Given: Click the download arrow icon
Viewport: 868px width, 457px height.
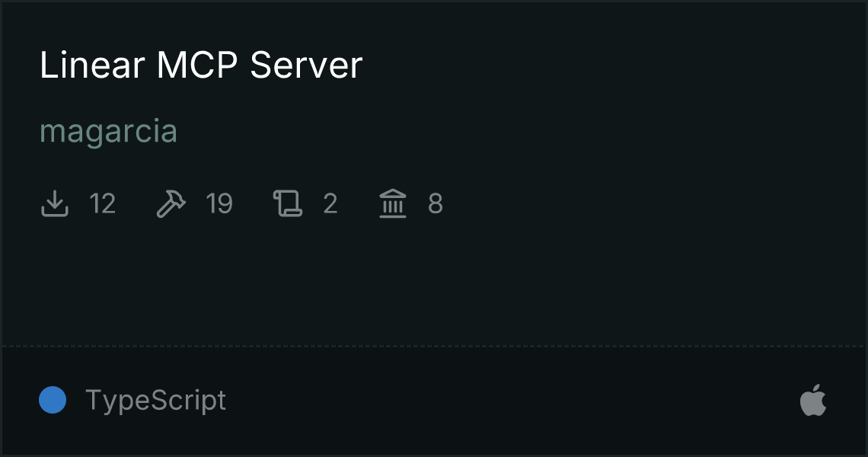Looking at the screenshot, I should pos(54,203).
